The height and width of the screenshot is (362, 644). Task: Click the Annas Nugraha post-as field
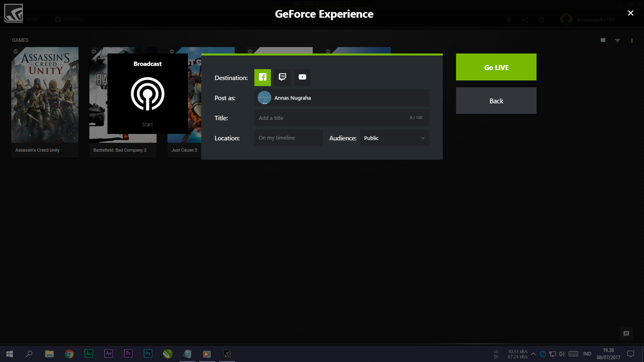(x=342, y=98)
